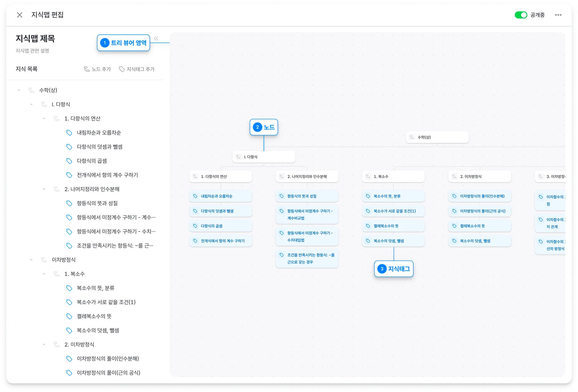Select 다항식의 곱셈 in the knowledge list
Viewport: 578px width, 392px height.
[x=92, y=161]
